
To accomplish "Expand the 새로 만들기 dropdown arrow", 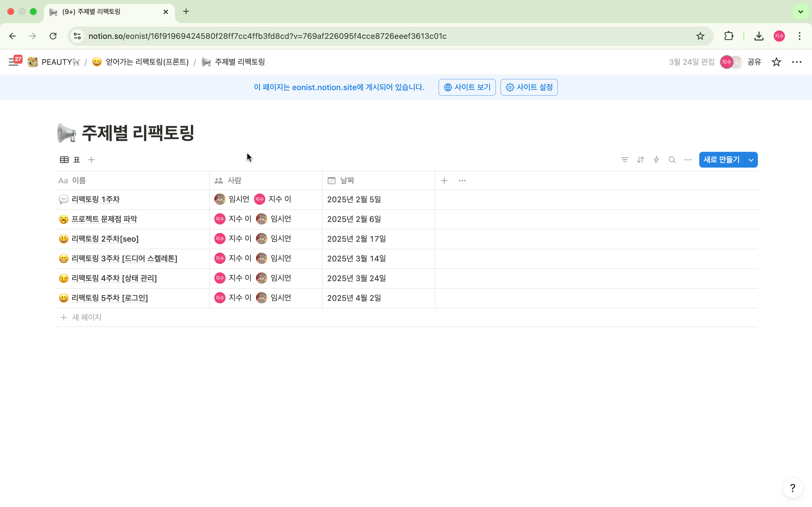I will [x=751, y=160].
